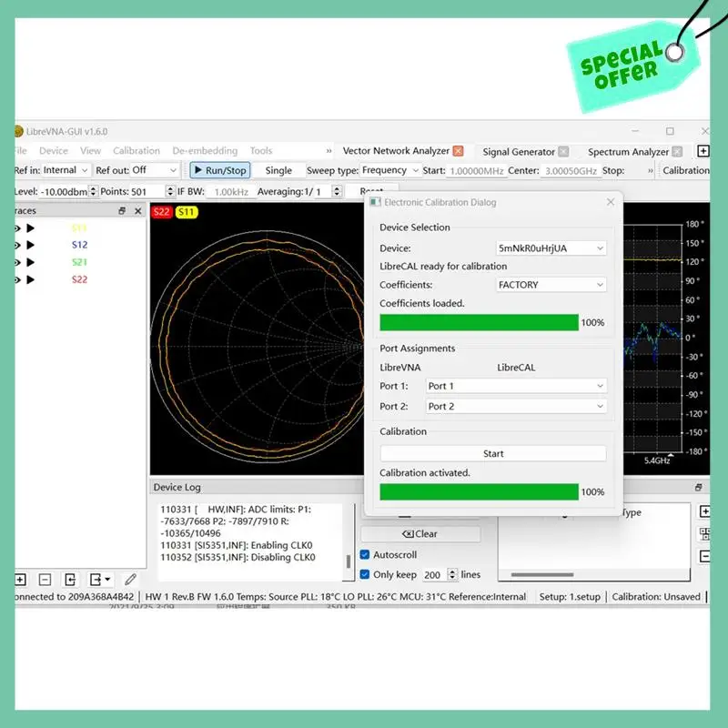
Task: Click the pencil edit icon below Traces
Action: (131, 579)
